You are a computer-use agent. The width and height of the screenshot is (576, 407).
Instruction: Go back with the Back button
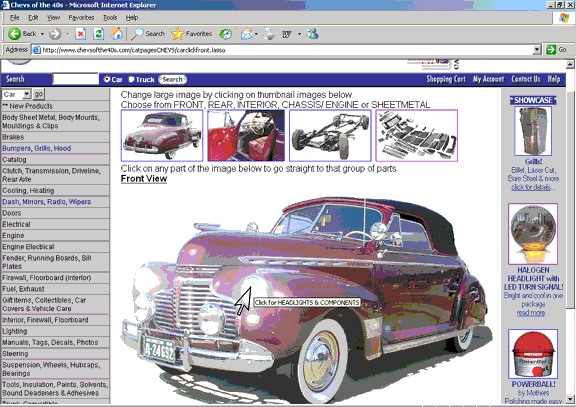pyautogui.click(x=22, y=34)
